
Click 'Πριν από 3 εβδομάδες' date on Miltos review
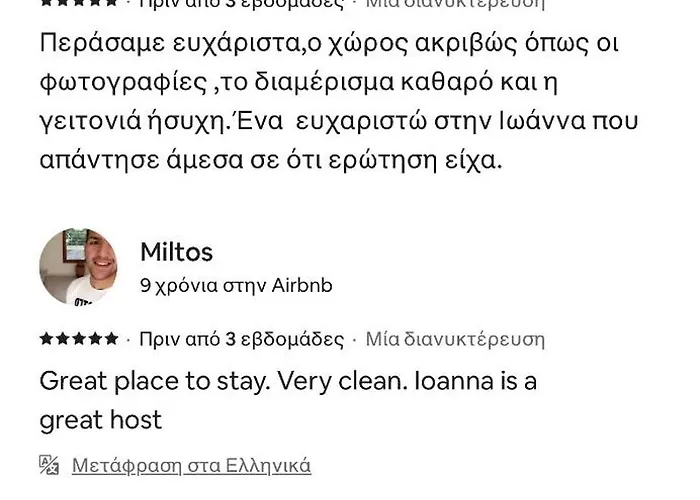[242, 339]
